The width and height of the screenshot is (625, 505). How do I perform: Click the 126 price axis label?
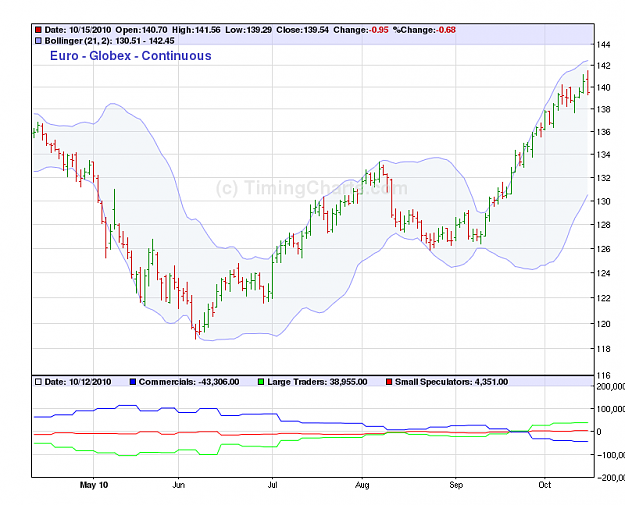[x=603, y=249]
